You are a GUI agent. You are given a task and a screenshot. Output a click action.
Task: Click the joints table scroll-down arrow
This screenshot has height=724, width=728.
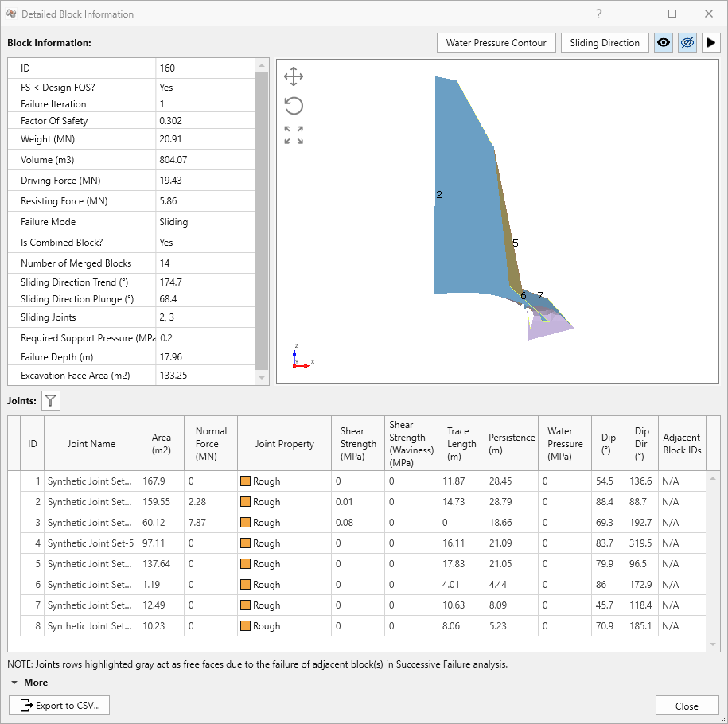click(713, 644)
